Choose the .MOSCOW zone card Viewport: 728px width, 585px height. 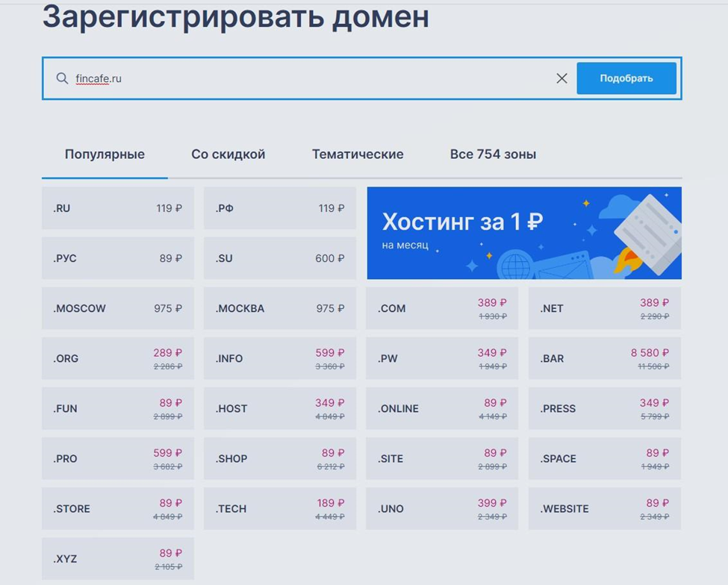tap(118, 308)
